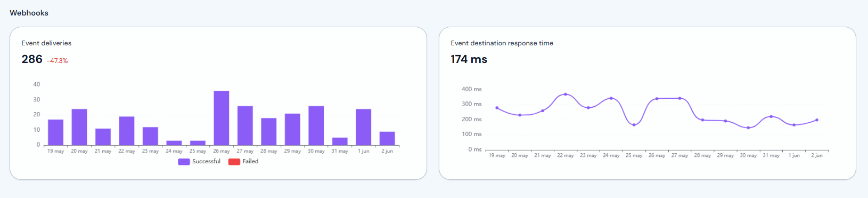The height and width of the screenshot is (198, 868).
Task: Click the 100 ms axis label
Action: pos(471,134)
